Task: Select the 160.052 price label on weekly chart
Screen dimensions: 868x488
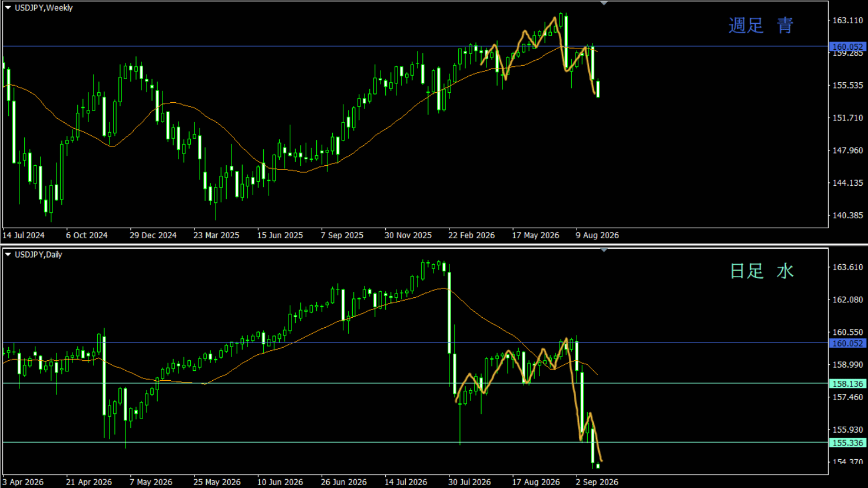Action: pyautogui.click(x=848, y=47)
